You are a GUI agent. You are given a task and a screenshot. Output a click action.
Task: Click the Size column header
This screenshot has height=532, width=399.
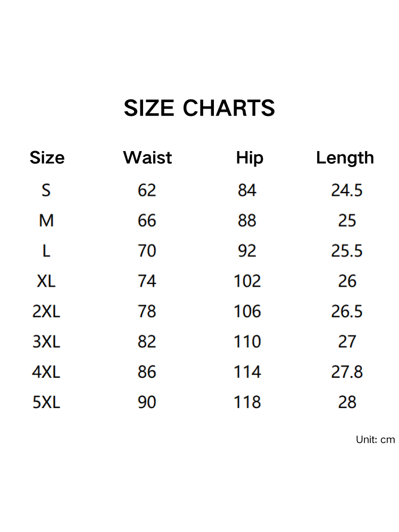[47, 158]
